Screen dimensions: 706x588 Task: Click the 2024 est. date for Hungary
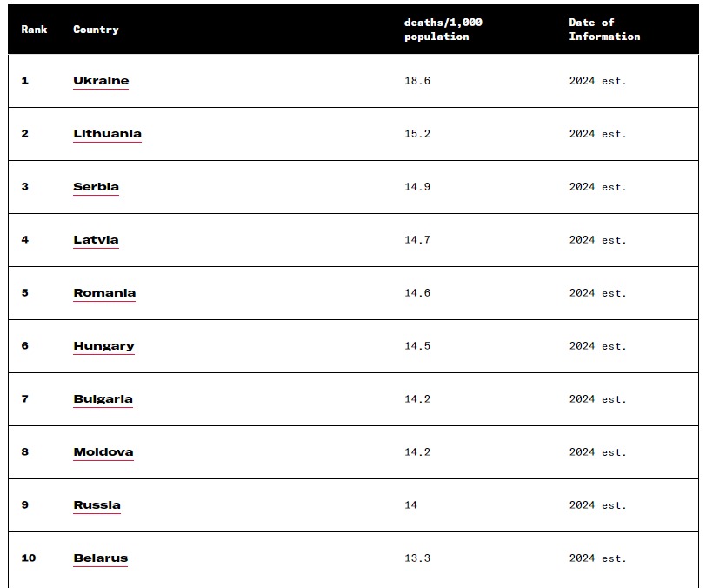pos(597,346)
